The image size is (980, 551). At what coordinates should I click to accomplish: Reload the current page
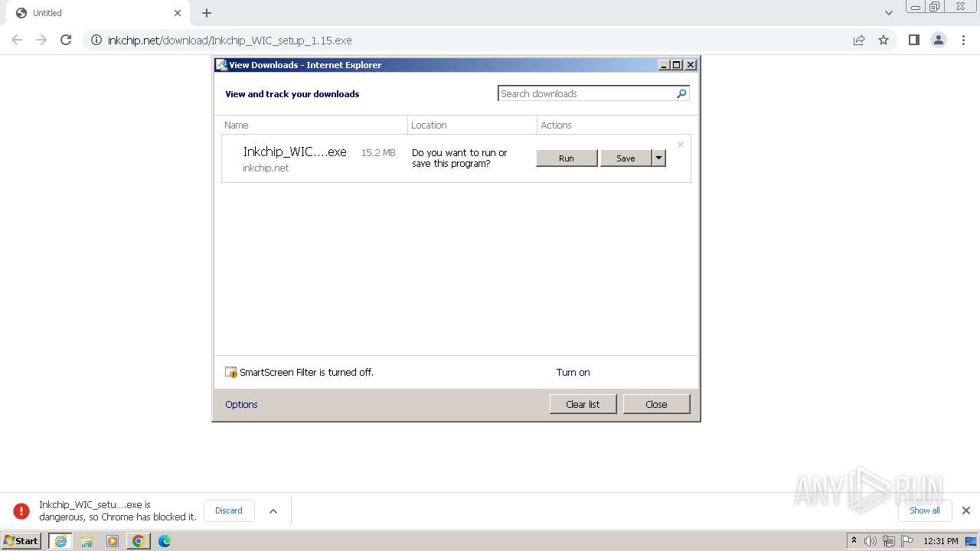(x=66, y=40)
